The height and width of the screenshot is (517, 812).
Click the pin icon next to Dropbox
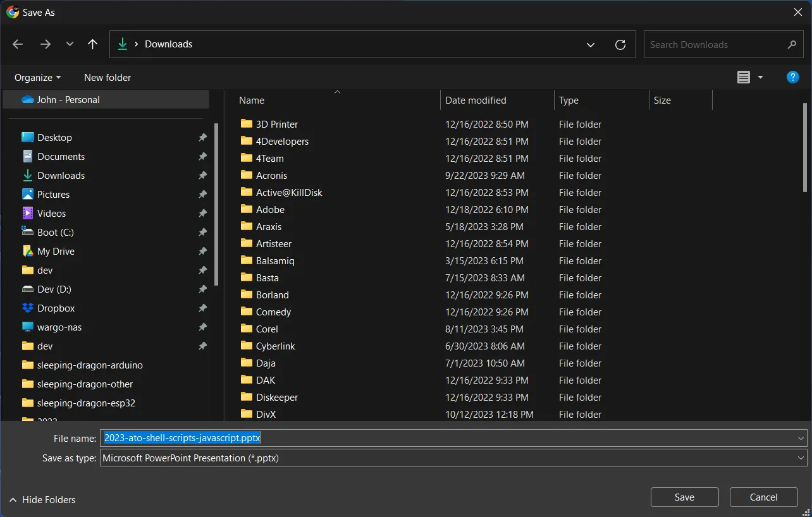[x=202, y=308]
